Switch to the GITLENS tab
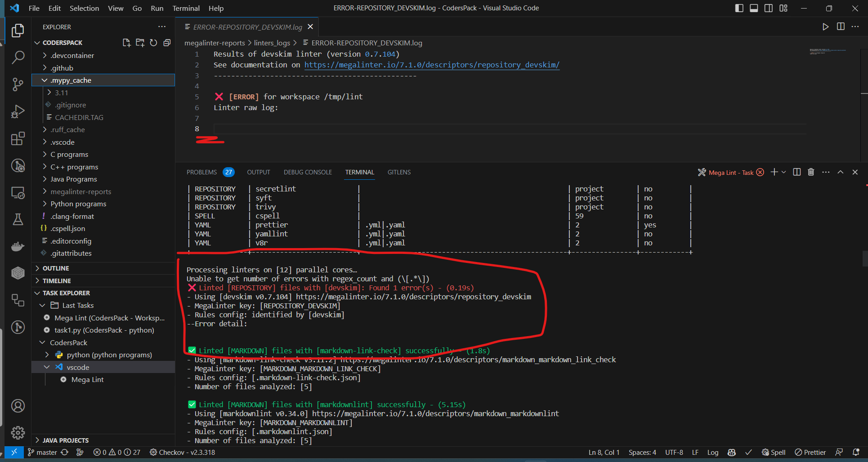 coord(399,172)
